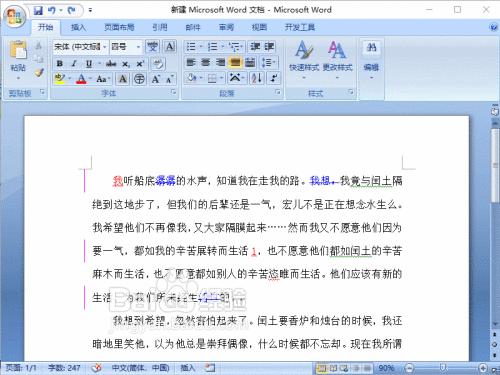
Task: Open font dialog launcher in 字体 group
Action: (174, 92)
